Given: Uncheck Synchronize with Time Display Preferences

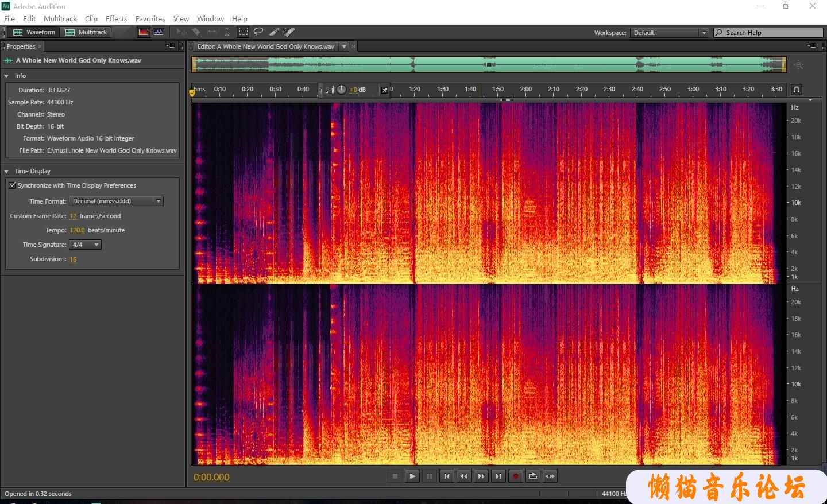Looking at the screenshot, I should [x=12, y=185].
